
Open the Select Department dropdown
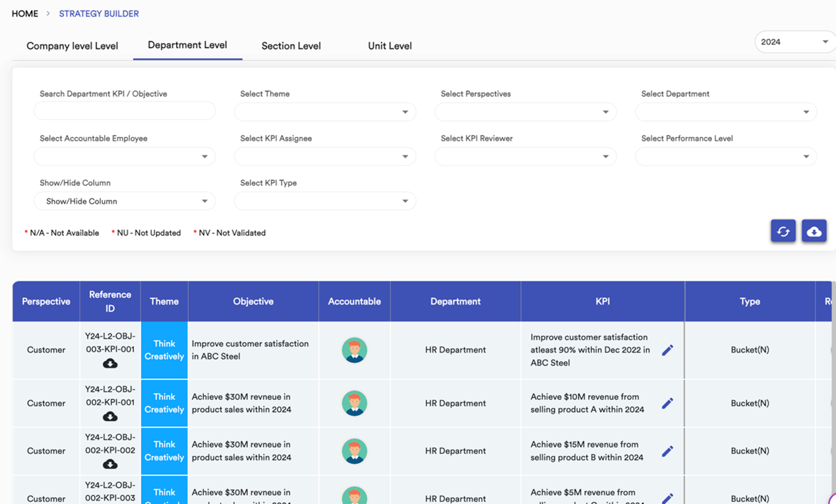tap(725, 111)
